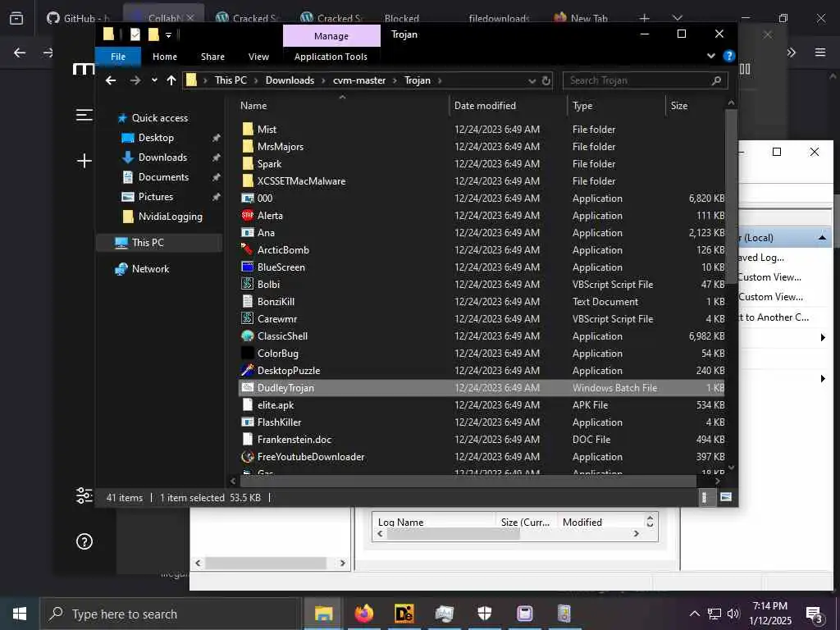Open Windows Security shield in taskbar
The height and width of the screenshot is (630, 840).
[x=484, y=614]
